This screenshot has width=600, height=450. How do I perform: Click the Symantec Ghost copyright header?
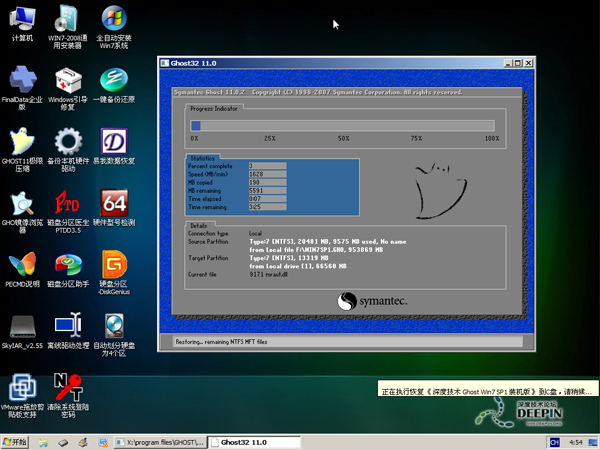click(x=318, y=92)
